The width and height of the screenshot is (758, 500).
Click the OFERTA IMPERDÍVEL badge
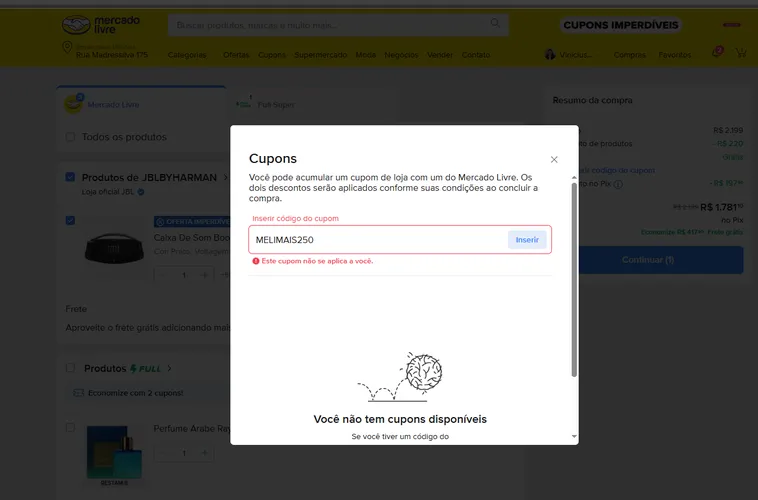click(192, 221)
